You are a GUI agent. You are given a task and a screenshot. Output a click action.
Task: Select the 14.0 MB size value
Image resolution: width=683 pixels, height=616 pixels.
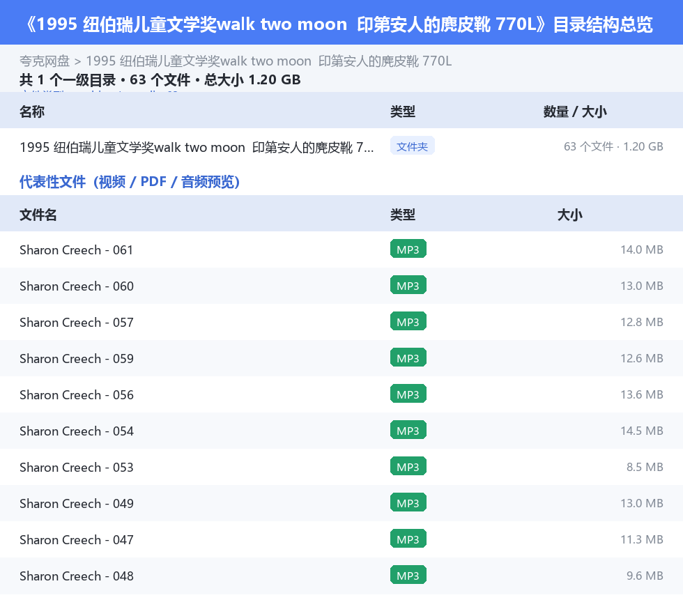tap(642, 249)
